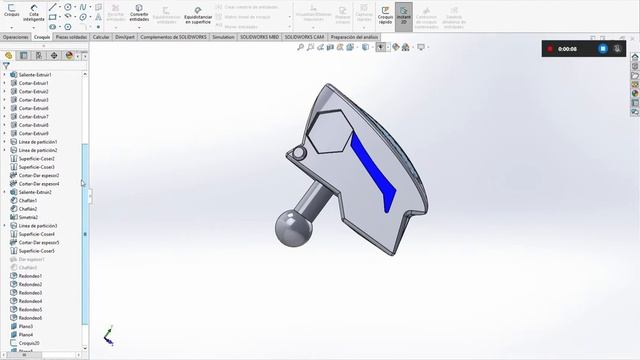Viewport: 640px width, 360px height.
Task: Click Convertir entidades tool
Action: click(139, 13)
